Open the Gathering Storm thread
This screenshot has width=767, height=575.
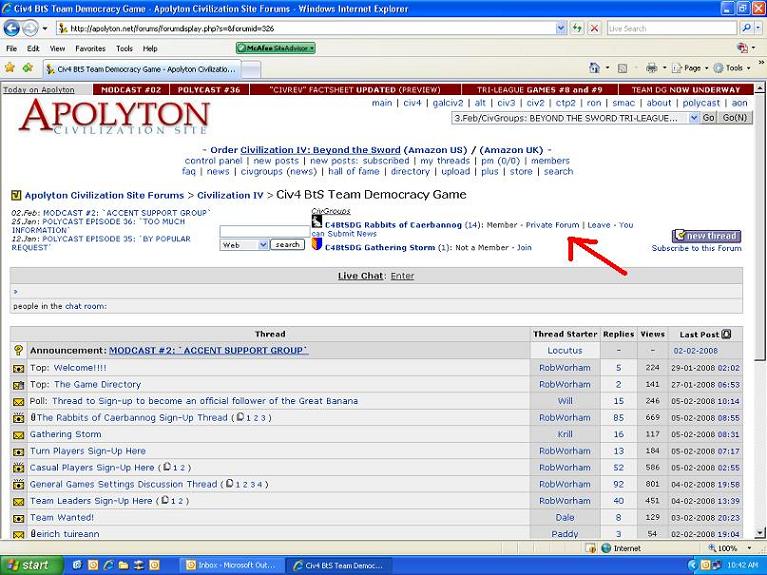point(65,434)
